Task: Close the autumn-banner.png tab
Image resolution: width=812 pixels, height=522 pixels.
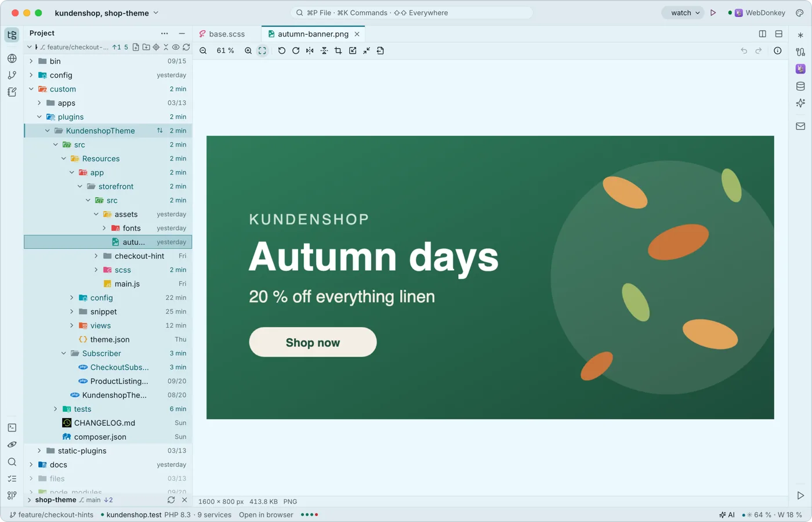Action: pyautogui.click(x=357, y=34)
